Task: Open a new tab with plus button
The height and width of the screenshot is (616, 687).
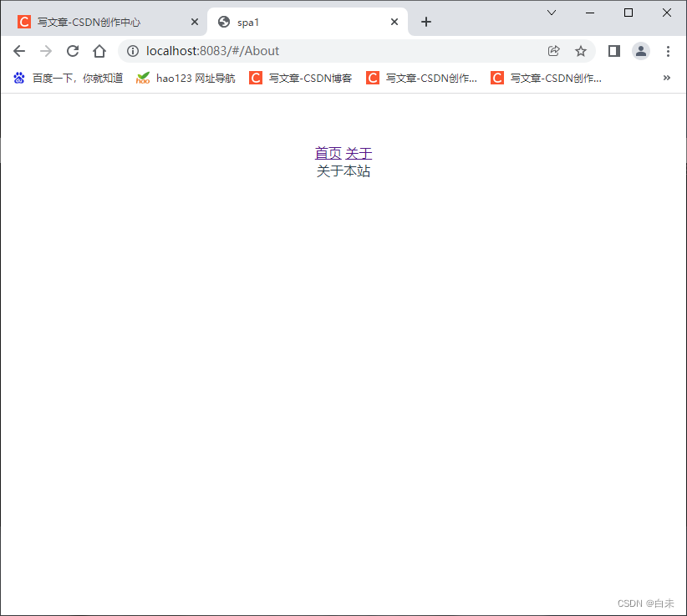Action: point(426,22)
